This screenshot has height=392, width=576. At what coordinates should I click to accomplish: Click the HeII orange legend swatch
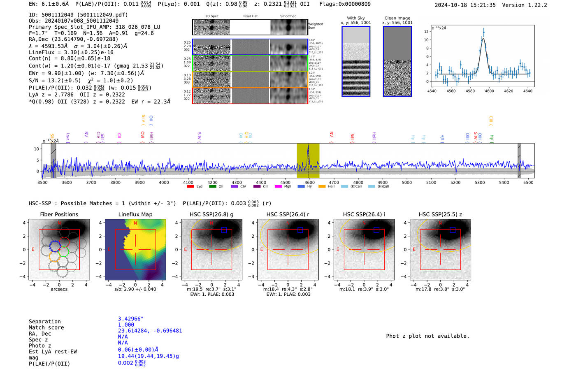click(x=322, y=186)
